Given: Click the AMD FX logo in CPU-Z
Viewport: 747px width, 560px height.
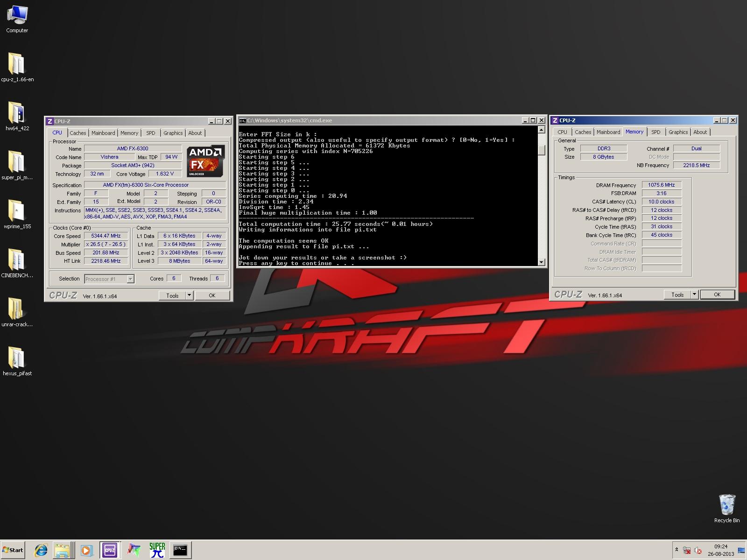Looking at the screenshot, I should (x=206, y=161).
